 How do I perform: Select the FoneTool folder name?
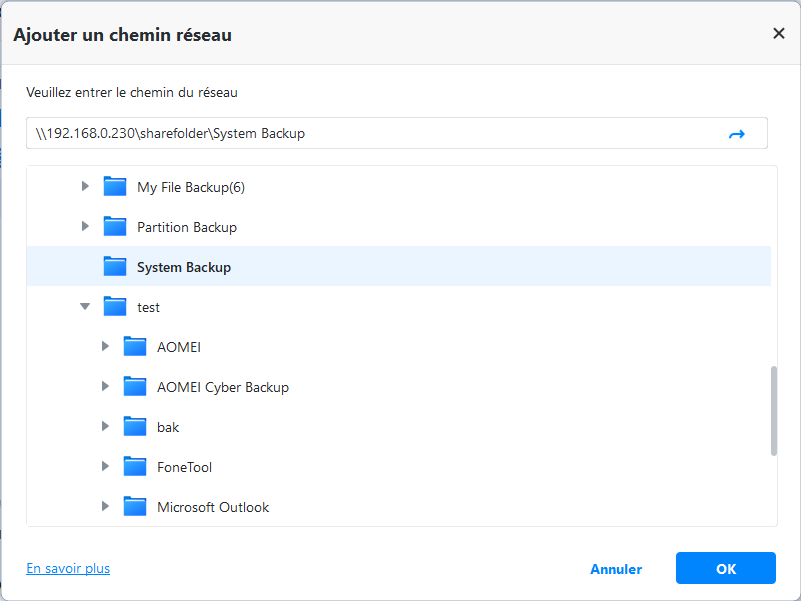coord(184,467)
